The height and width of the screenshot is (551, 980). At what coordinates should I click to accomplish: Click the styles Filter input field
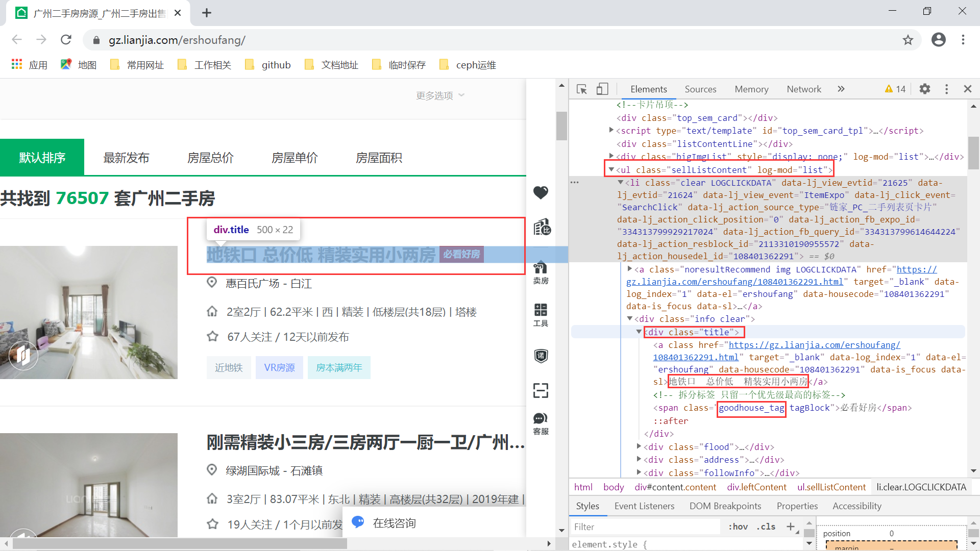(x=645, y=527)
